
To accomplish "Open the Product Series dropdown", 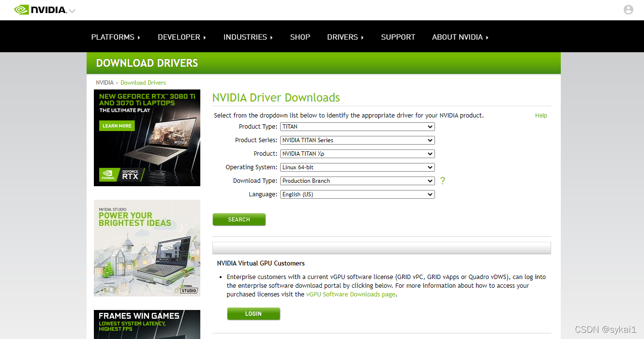I will 358,140.
